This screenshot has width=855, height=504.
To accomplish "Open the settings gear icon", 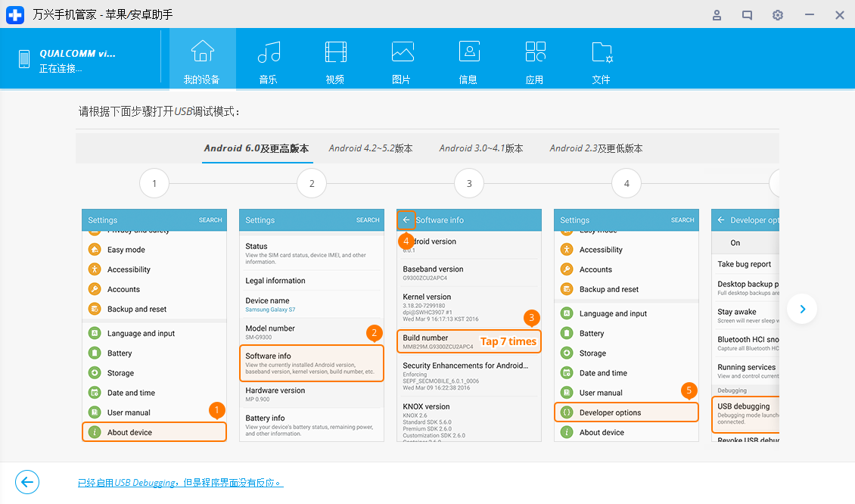I will (777, 14).
